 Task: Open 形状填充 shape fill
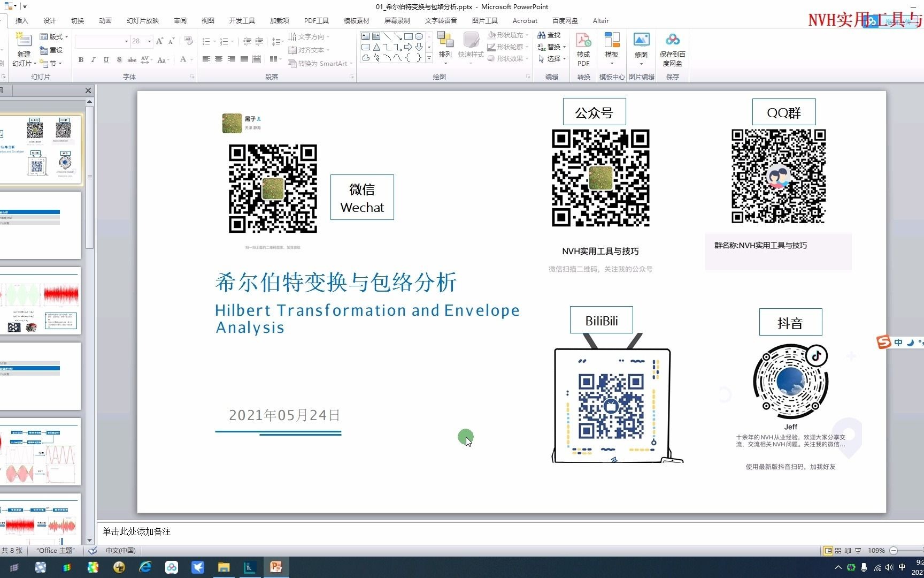coord(508,35)
